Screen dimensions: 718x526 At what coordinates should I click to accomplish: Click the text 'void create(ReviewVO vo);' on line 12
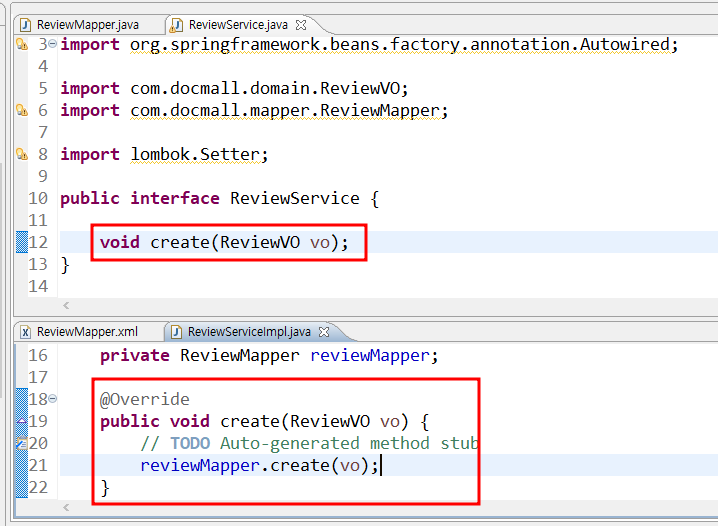point(224,242)
